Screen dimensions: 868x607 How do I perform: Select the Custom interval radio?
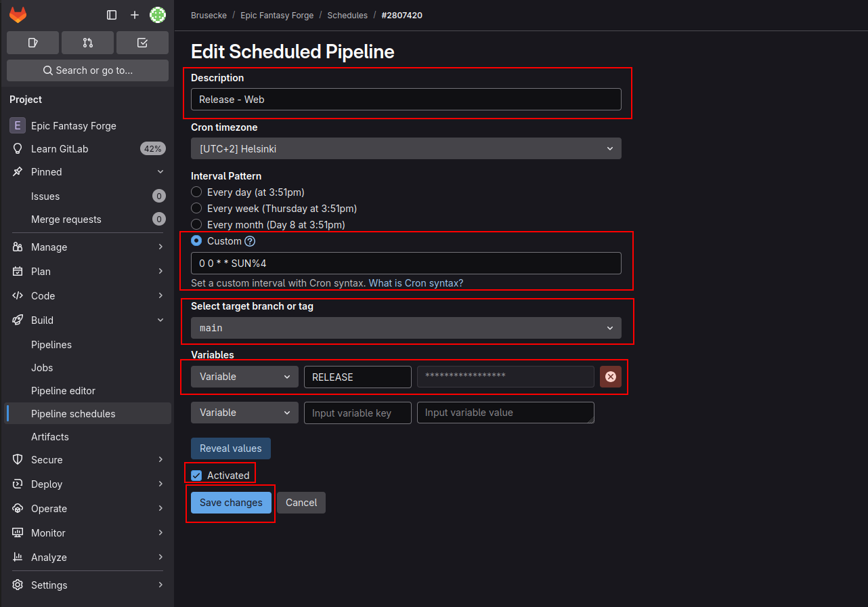pyautogui.click(x=196, y=240)
